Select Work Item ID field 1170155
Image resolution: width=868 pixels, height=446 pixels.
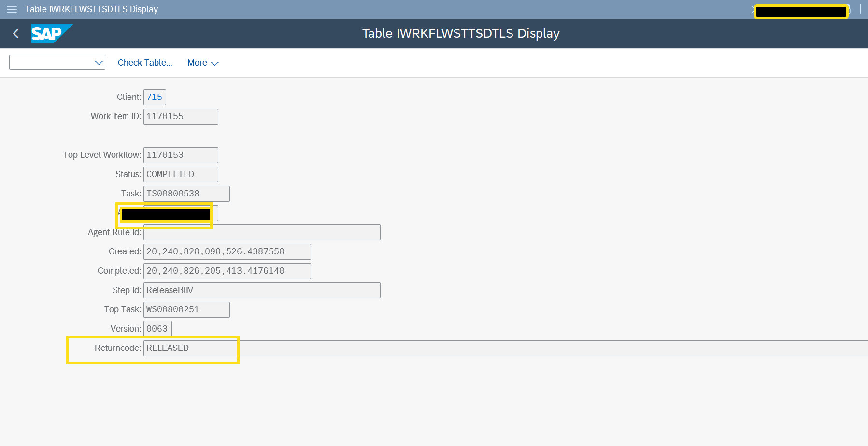tap(181, 116)
